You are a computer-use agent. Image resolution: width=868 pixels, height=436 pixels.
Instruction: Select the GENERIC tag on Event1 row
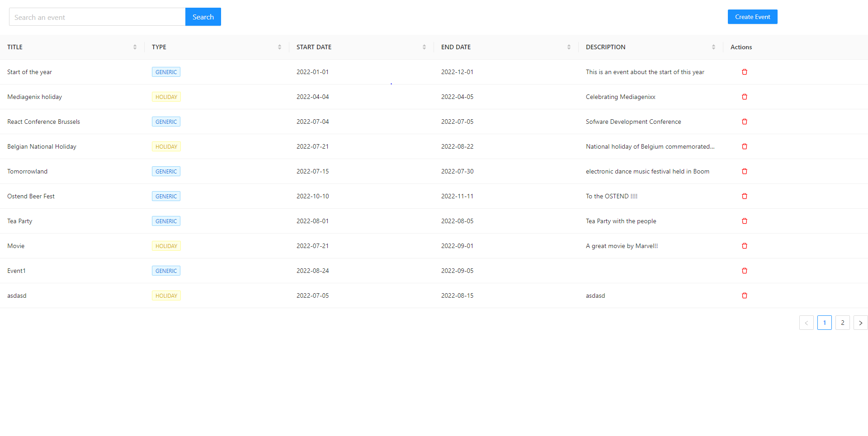(166, 271)
